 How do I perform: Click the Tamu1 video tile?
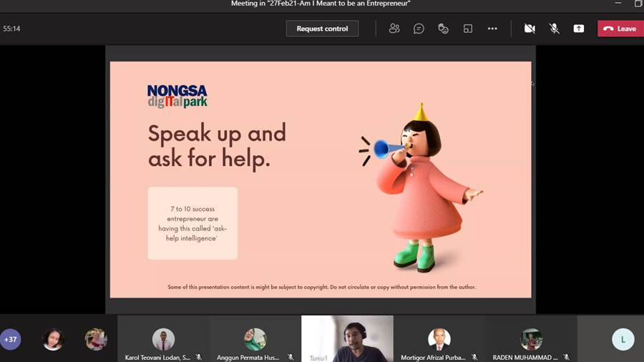coord(347,338)
